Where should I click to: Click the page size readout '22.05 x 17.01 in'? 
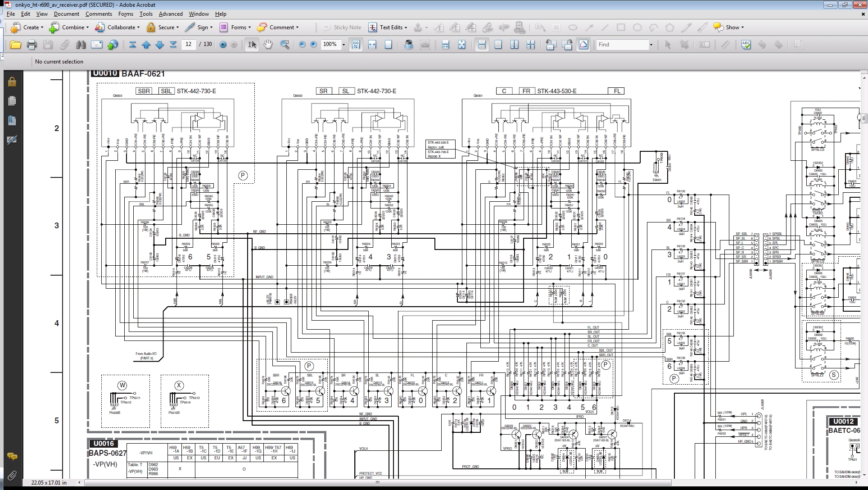(x=49, y=482)
